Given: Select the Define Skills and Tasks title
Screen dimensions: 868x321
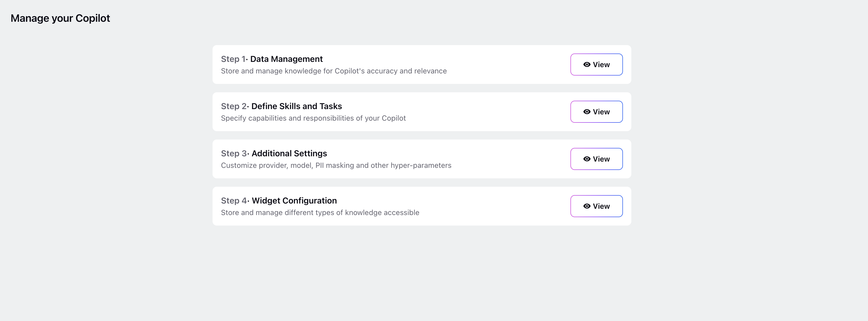Looking at the screenshot, I should pyautogui.click(x=297, y=106).
